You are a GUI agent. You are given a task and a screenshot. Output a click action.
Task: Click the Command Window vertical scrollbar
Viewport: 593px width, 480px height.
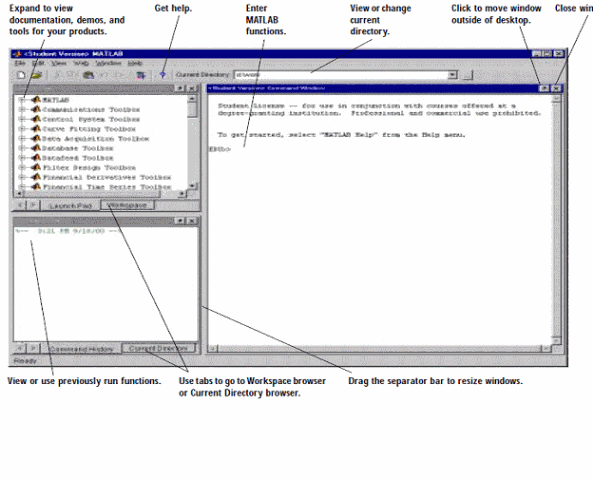[556, 219]
